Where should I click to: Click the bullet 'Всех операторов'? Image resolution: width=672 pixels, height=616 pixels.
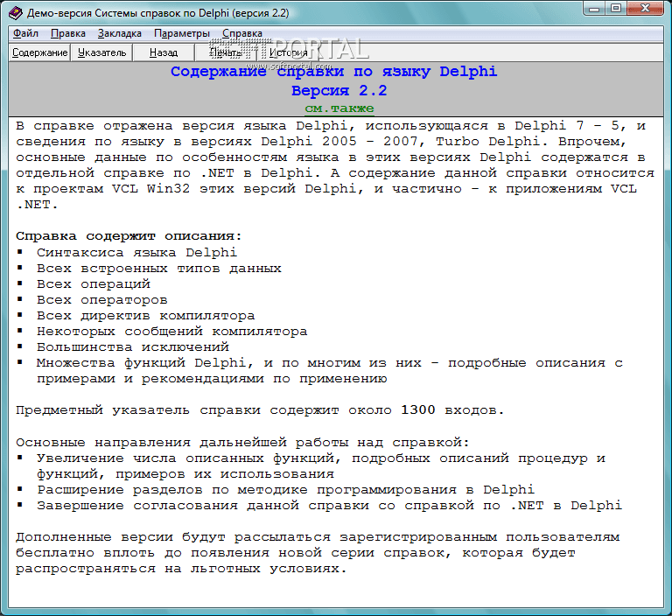click(x=102, y=300)
